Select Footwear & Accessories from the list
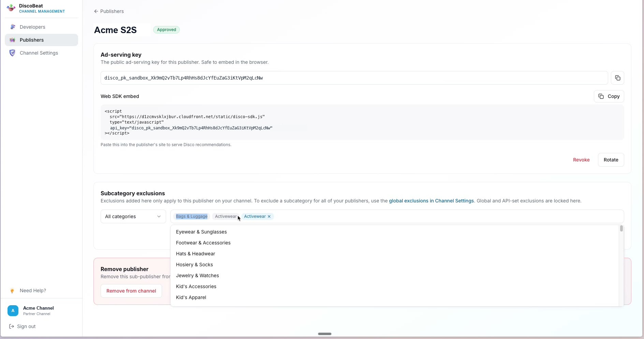 click(x=395, y=243)
